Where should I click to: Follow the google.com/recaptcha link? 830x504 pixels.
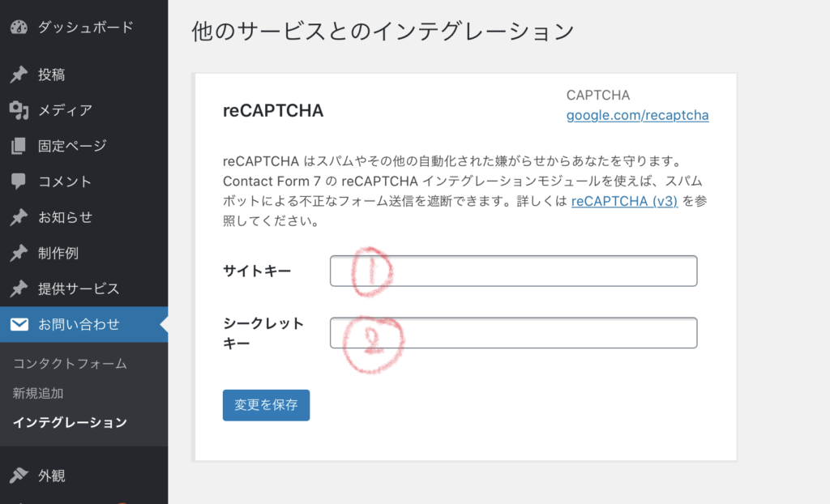point(637,115)
